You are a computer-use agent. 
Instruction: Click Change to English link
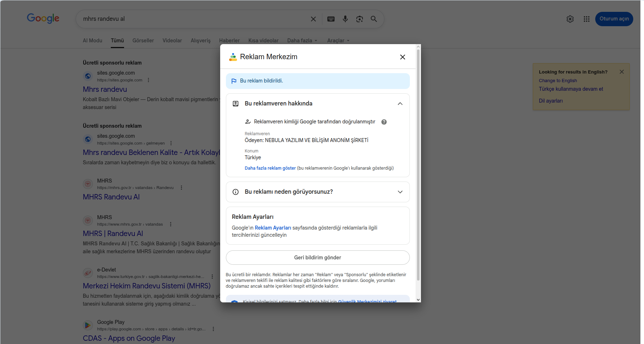coord(558,81)
